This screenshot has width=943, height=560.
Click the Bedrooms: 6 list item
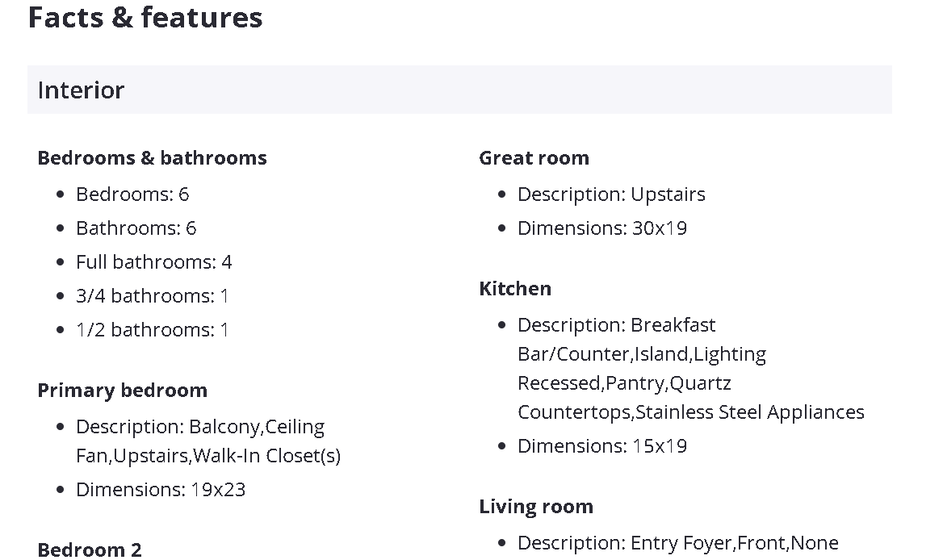(x=132, y=194)
